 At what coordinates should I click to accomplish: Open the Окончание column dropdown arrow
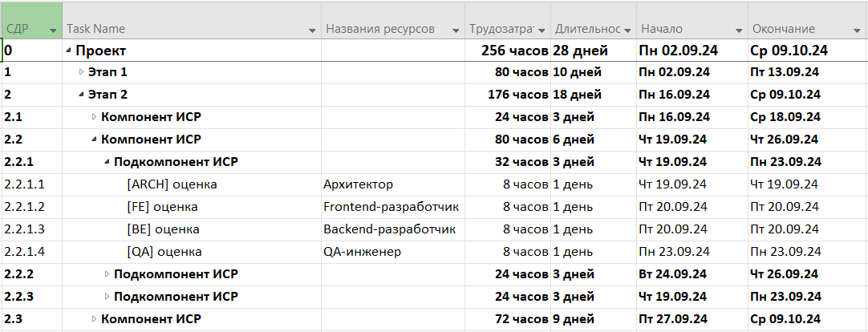point(858,30)
